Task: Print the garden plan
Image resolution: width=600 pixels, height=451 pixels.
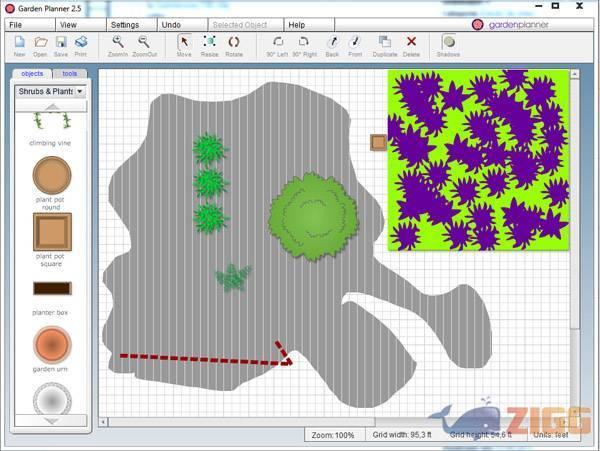Action: click(81, 43)
